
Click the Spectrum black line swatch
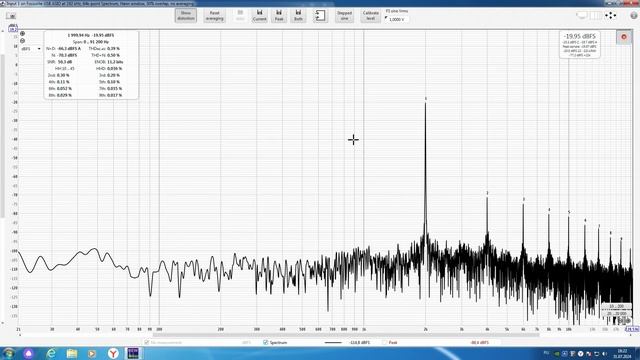tap(333, 342)
